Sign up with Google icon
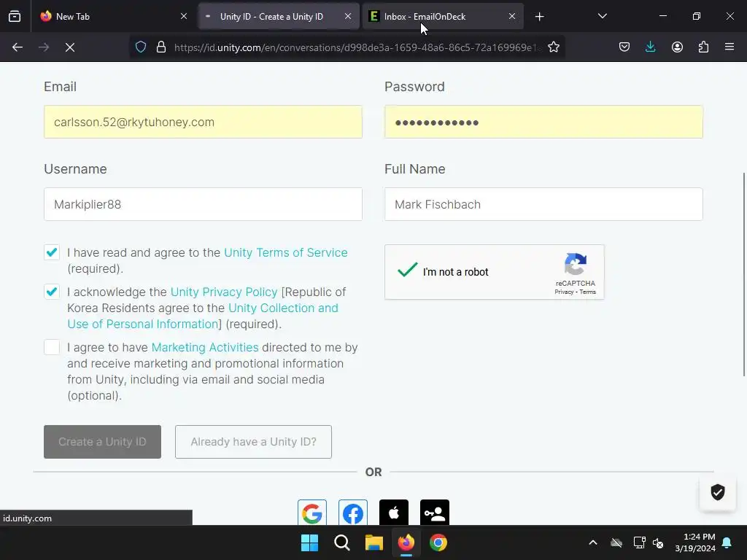 tap(312, 513)
